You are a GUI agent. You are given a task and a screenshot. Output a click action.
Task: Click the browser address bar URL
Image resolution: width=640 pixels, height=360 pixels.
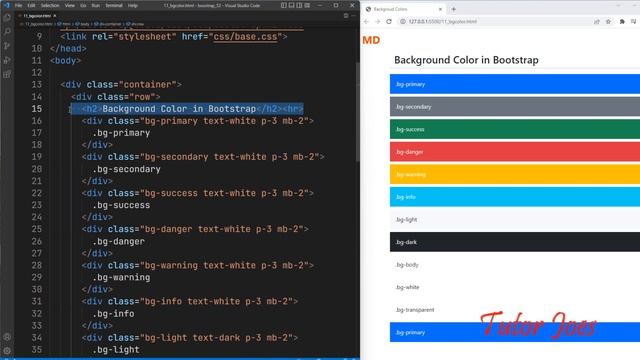click(442, 22)
